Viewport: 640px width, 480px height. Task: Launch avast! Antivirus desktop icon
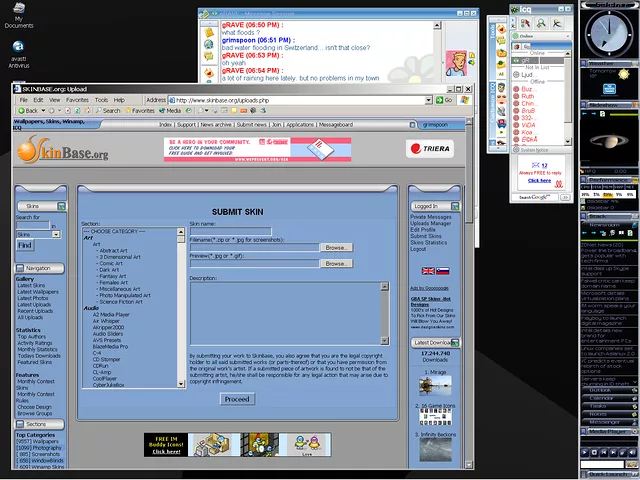(18, 54)
